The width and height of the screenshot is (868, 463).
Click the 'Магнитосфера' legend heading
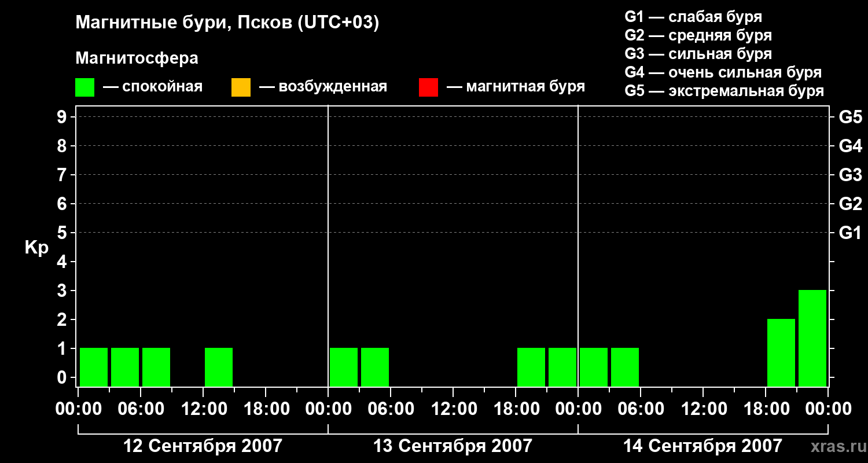pos(137,58)
